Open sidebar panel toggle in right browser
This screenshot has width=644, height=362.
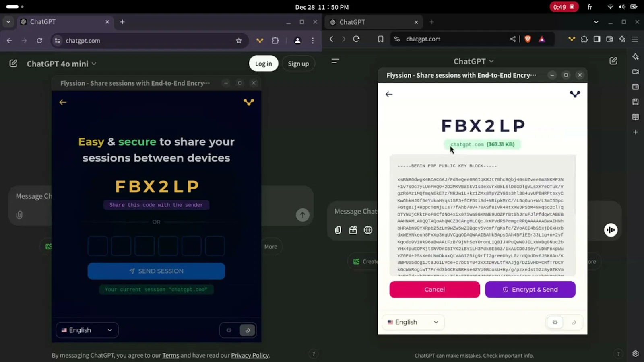click(x=597, y=39)
